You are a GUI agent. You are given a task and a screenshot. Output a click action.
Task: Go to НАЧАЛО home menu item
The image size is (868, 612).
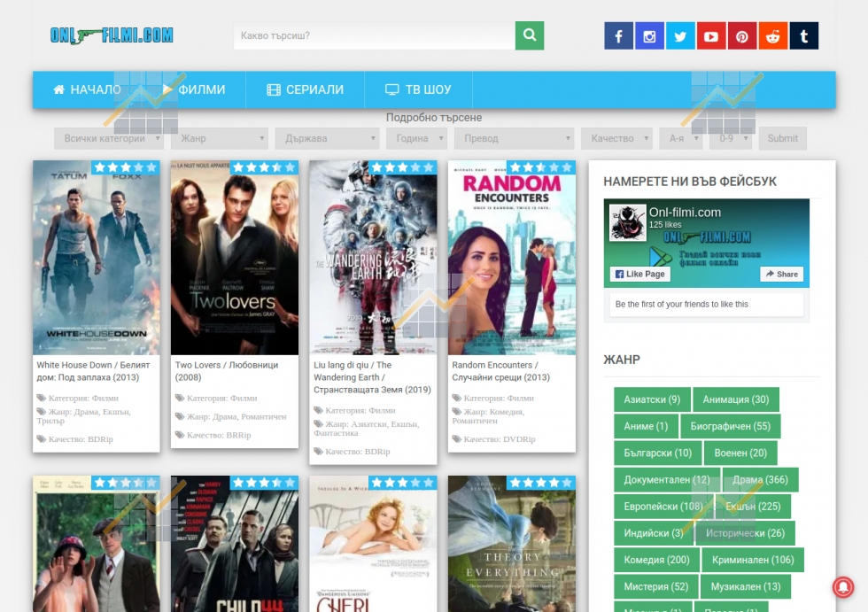pos(87,89)
